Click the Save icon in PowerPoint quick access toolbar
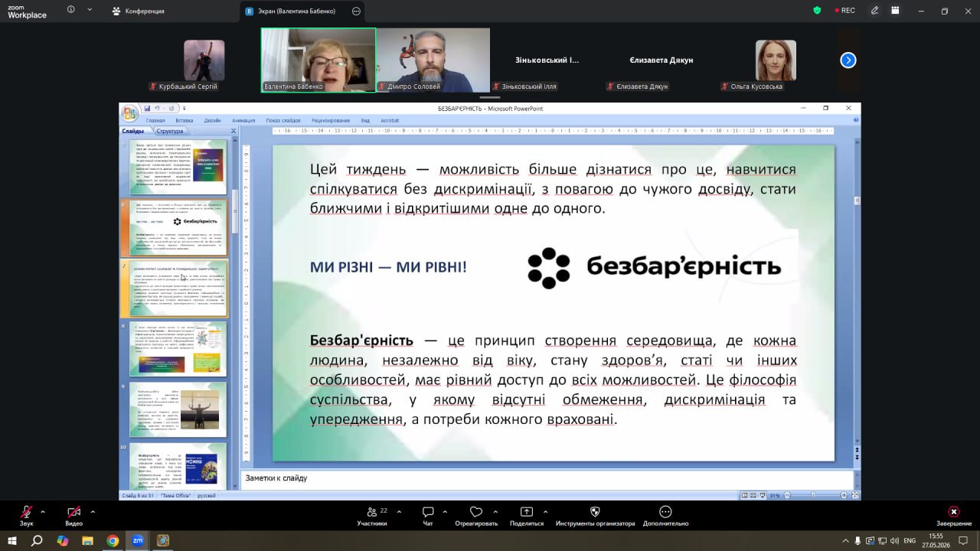The height and width of the screenshot is (551, 980). click(147, 109)
